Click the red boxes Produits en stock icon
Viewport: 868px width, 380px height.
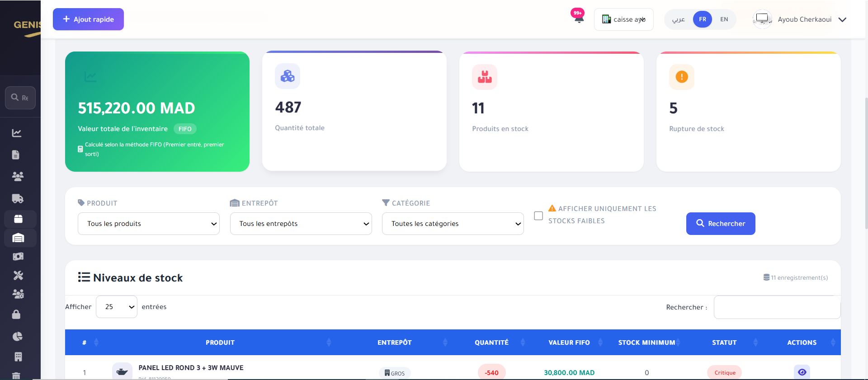485,77
